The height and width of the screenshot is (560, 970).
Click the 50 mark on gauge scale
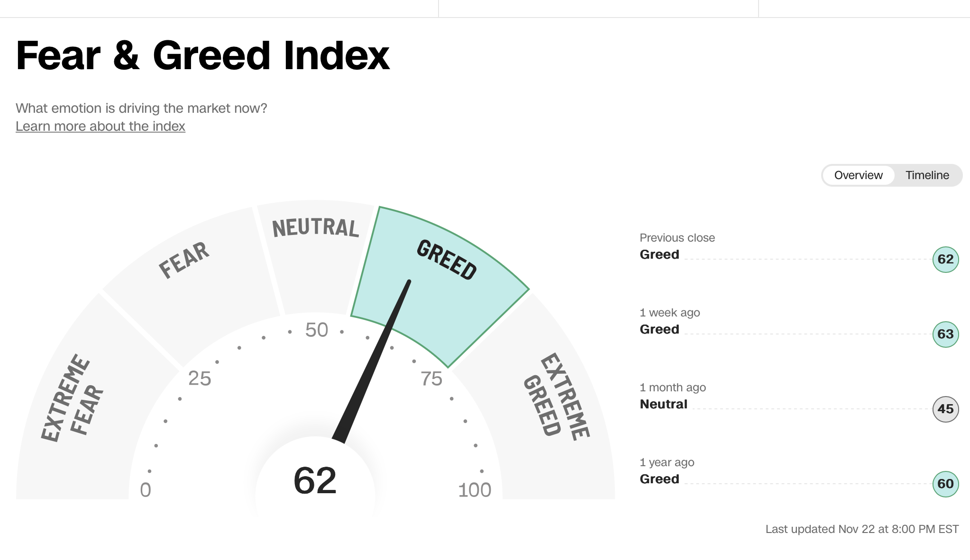(x=317, y=330)
